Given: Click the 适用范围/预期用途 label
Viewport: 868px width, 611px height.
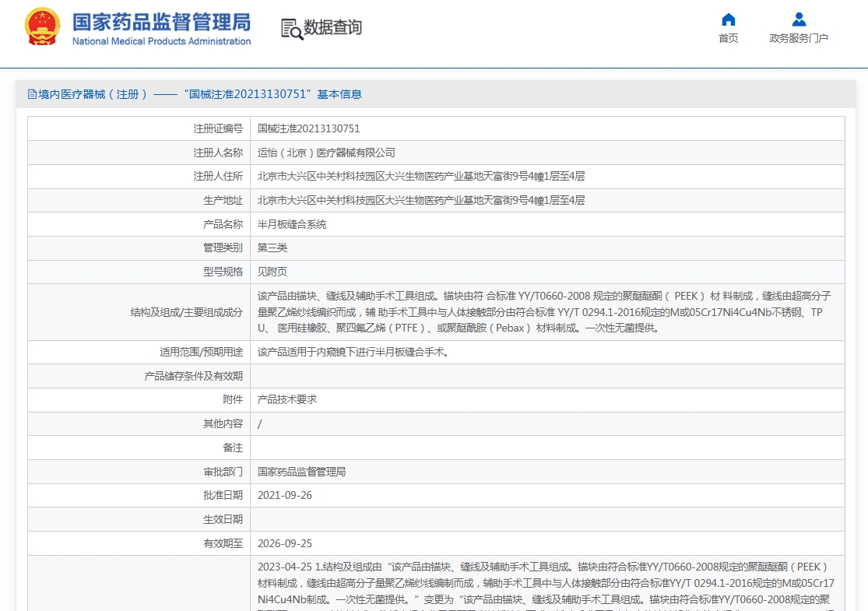Looking at the screenshot, I should point(202,352).
